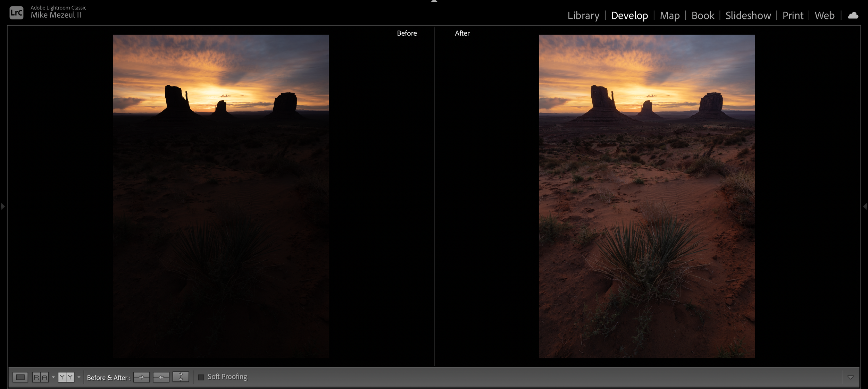The height and width of the screenshot is (389, 868).
Task: Open Reference view options dropdown arrow
Action: coord(53,377)
